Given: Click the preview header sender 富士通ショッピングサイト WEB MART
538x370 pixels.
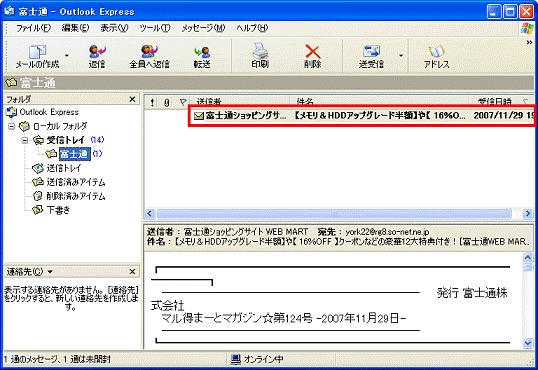Looking at the screenshot, I should pyautogui.click(x=246, y=232).
